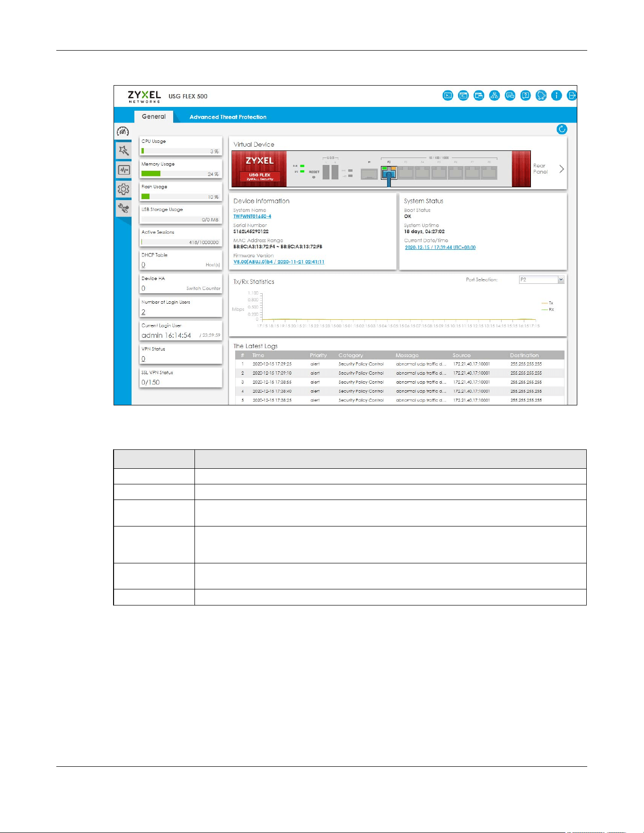Sort logs by Message column header
Screen dimensions: 644x833
pos(407,355)
